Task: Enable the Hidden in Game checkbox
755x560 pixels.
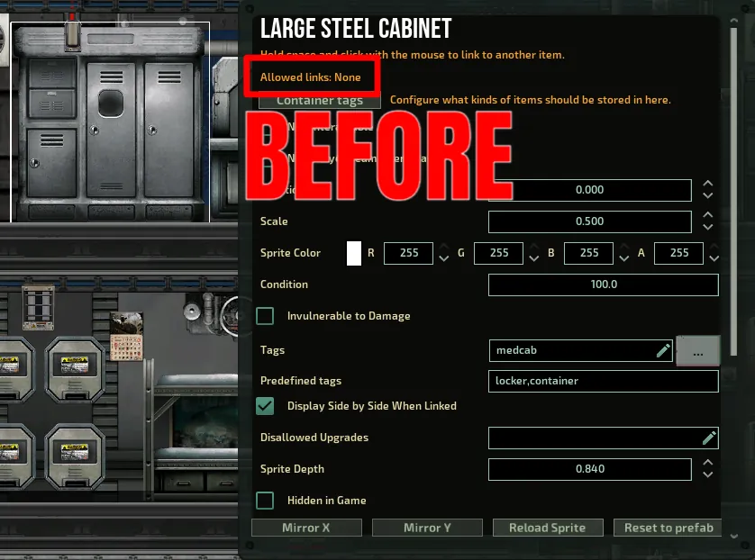Action: click(265, 501)
